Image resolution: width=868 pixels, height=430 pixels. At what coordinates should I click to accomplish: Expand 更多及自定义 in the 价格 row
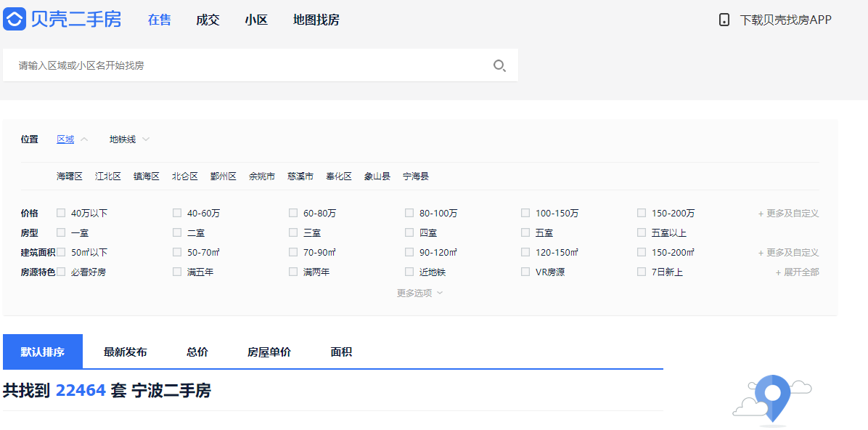pyautogui.click(x=788, y=213)
